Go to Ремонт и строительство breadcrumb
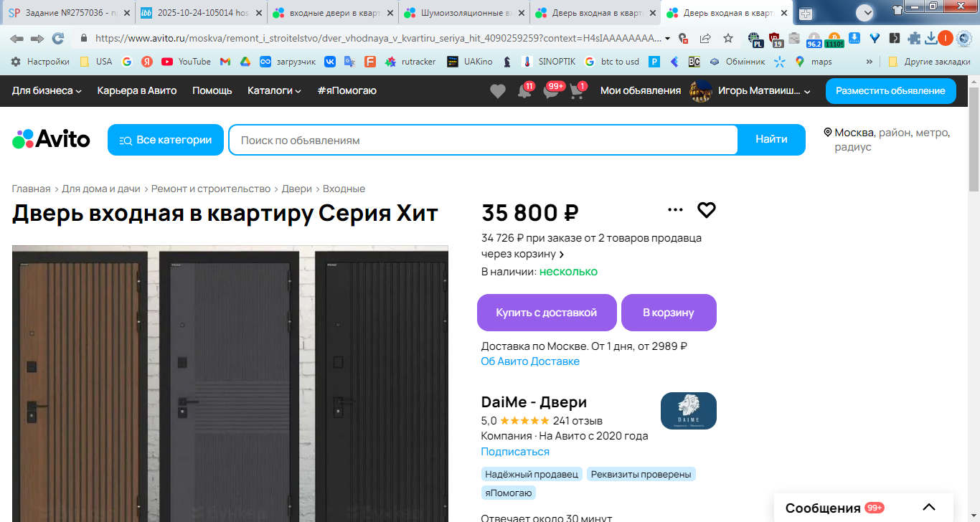The height and width of the screenshot is (522, 980). 211,189
